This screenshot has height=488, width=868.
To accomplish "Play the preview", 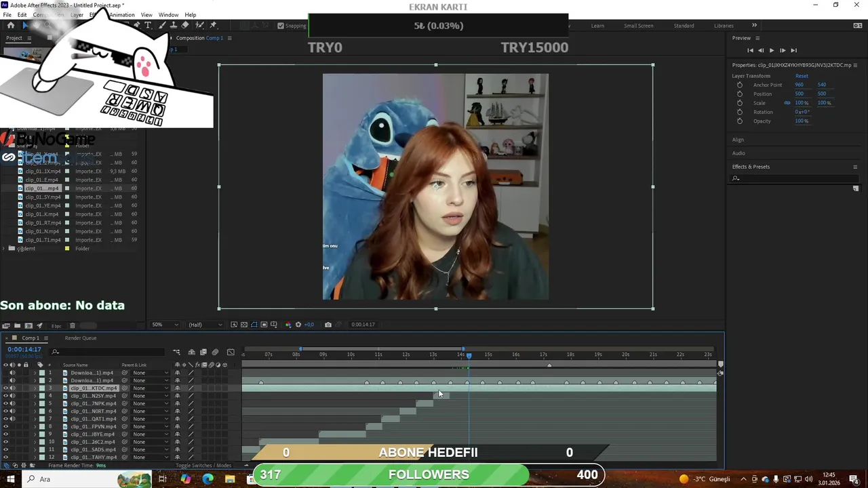I will (771, 50).
